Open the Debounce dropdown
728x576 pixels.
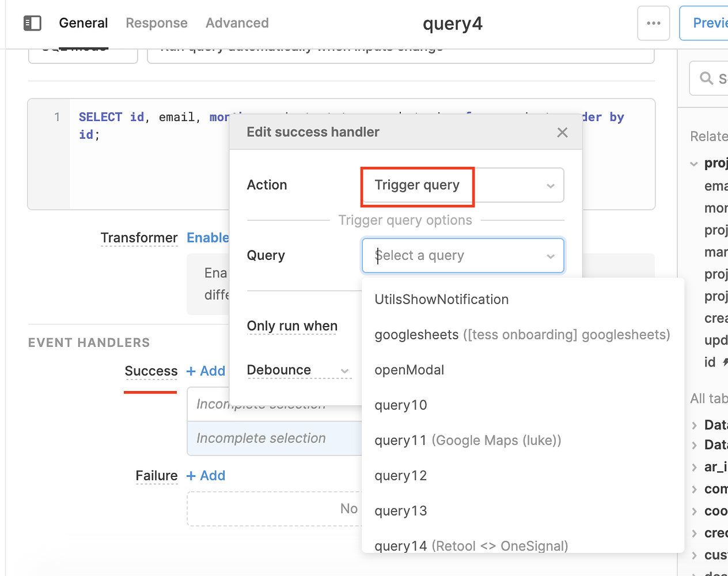point(344,371)
